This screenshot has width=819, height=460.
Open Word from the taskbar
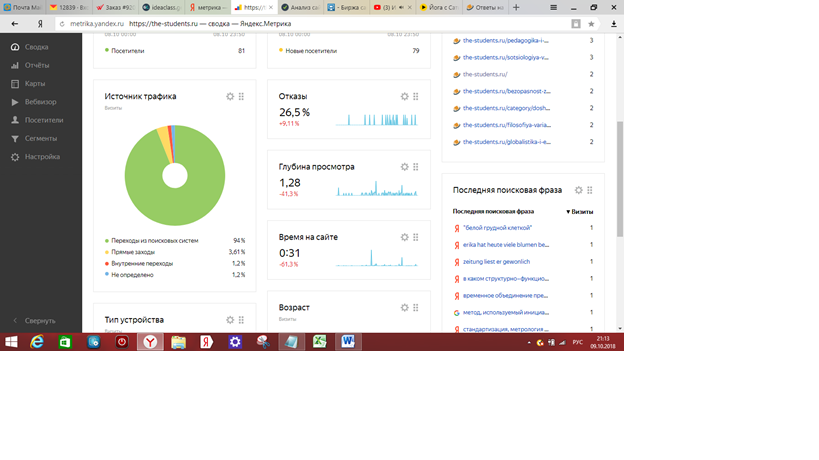tap(348, 342)
